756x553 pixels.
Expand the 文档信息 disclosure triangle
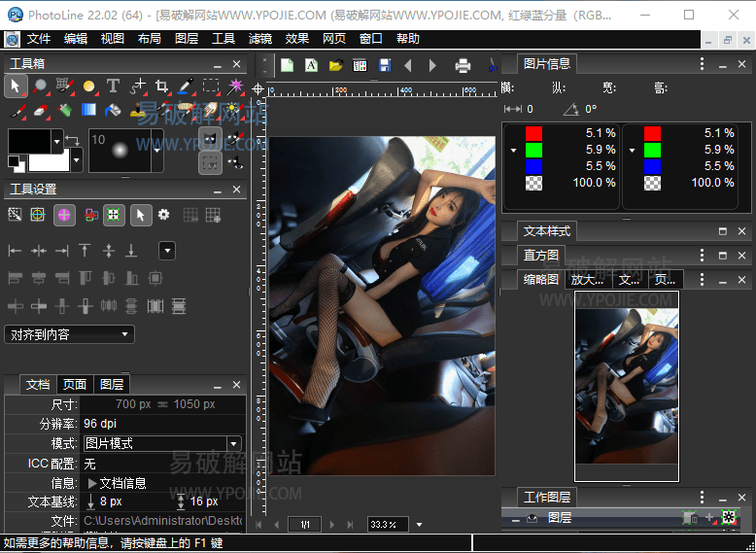coord(92,483)
